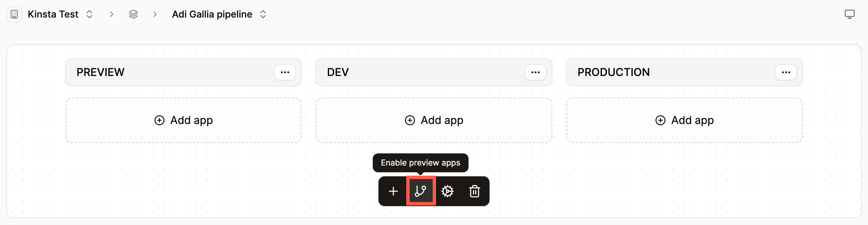This screenshot has width=868, height=225.
Task: Open the Kinsta Test switcher chevrons
Action: click(x=89, y=14)
